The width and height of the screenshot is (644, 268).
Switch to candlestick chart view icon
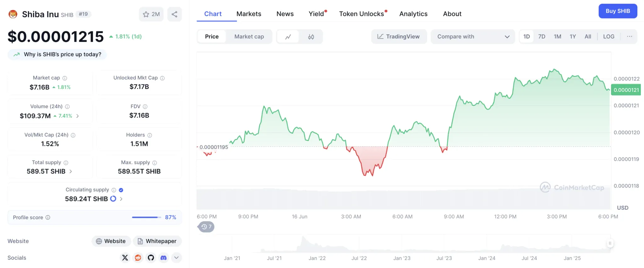(311, 37)
